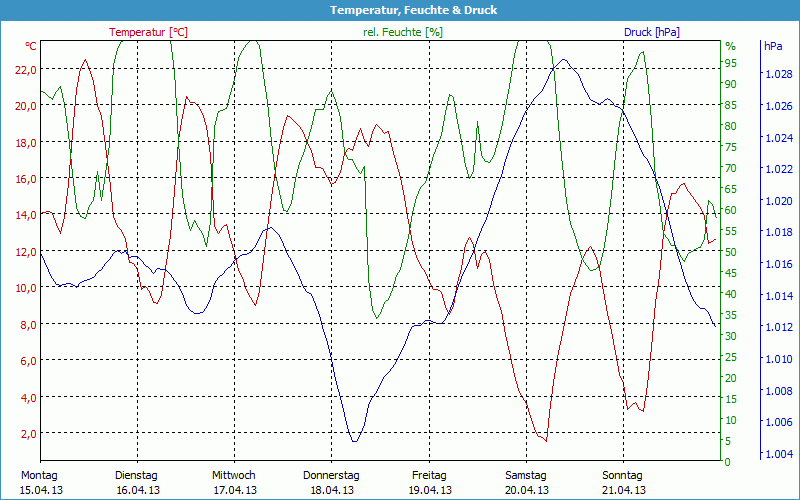
Task: Click the chart title 'Temperatur, Feuchte & Druck'
Action: point(413,10)
